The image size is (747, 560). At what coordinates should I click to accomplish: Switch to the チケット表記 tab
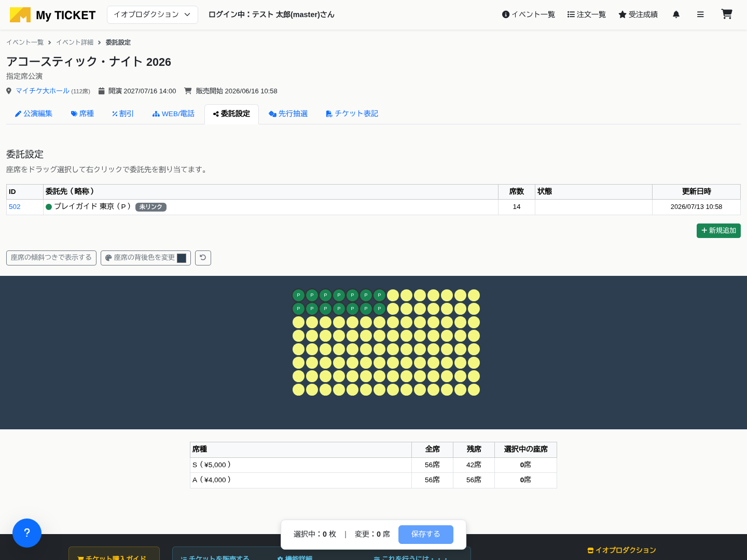pyautogui.click(x=352, y=114)
